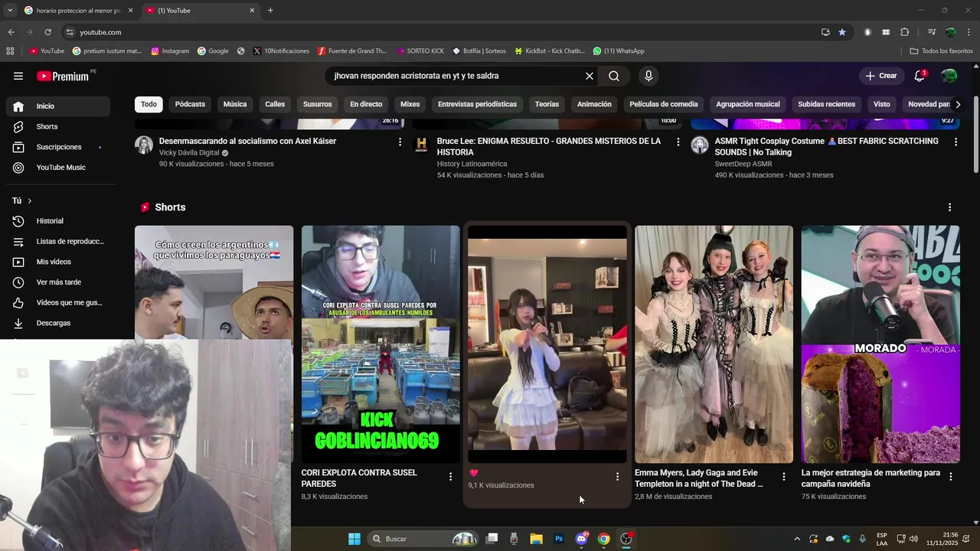Select the Animación filter chip
Screen dimensions: 980x551
point(594,104)
